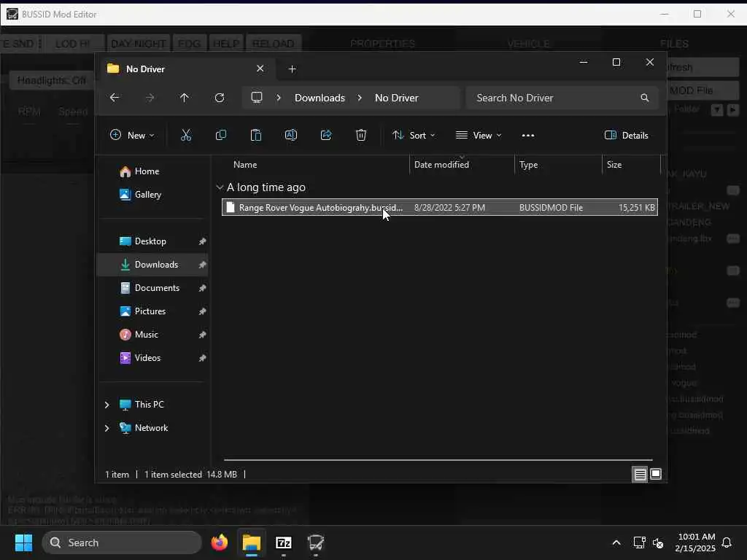Expand This PC in the navigation pane
Viewport: 747px width, 560px height.
[107, 405]
